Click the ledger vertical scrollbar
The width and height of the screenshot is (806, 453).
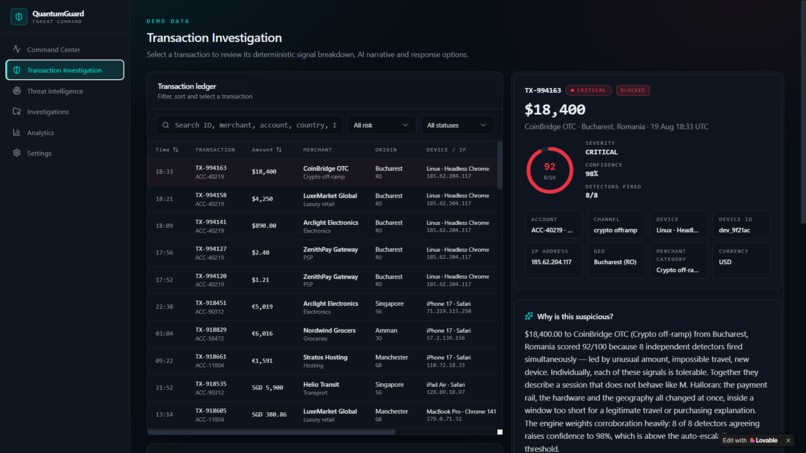point(500,165)
